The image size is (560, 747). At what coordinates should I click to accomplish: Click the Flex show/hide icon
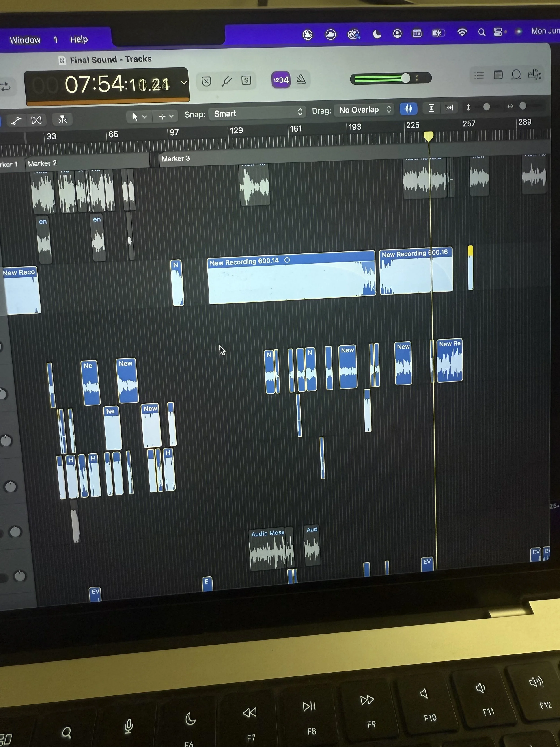pos(37,120)
